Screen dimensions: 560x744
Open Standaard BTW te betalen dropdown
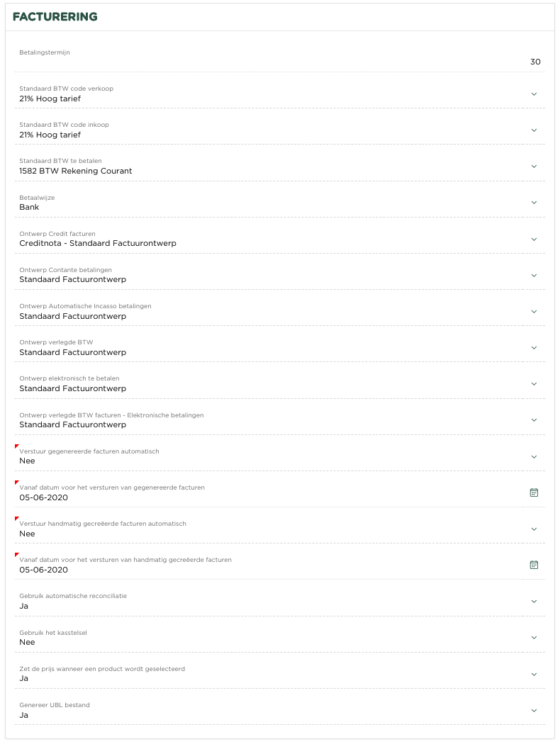pyautogui.click(x=534, y=167)
